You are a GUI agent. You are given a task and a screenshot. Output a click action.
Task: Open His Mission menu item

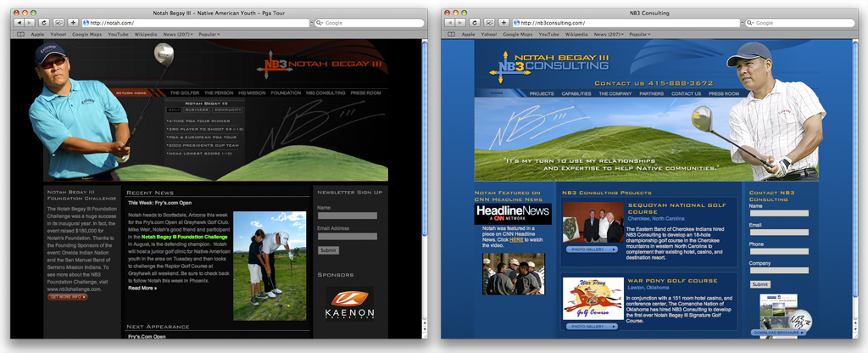[252, 93]
